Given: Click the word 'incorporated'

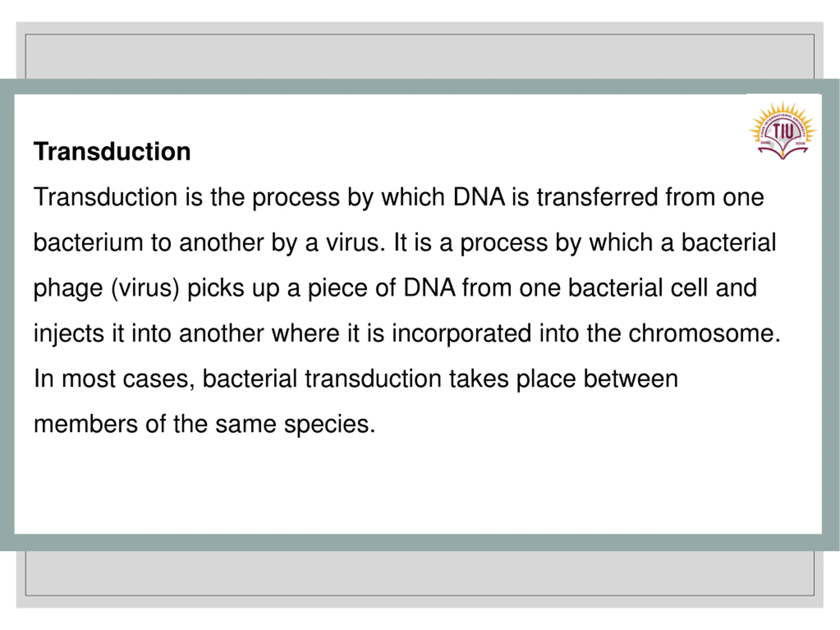Looking at the screenshot, I should tap(461, 334).
